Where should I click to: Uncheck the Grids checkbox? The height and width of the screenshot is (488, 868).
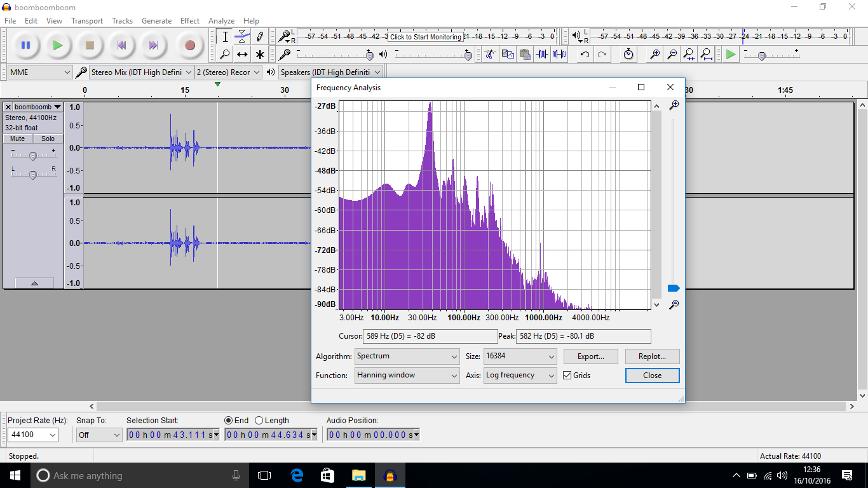click(567, 376)
